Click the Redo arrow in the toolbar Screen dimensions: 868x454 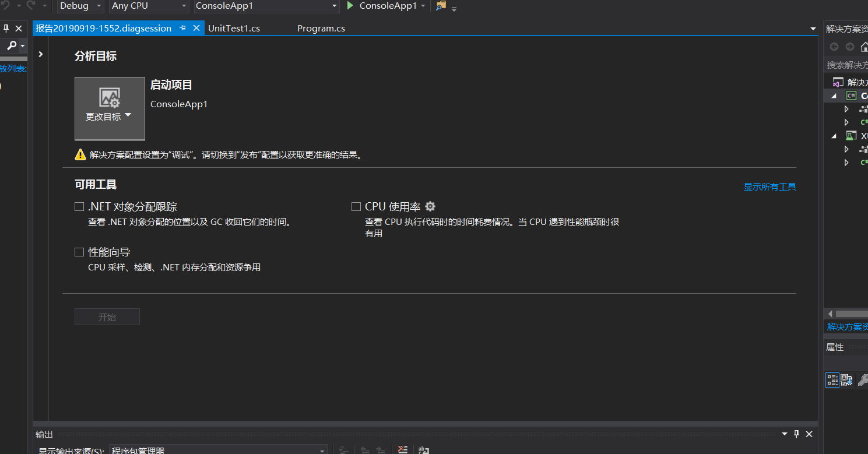[31, 5]
